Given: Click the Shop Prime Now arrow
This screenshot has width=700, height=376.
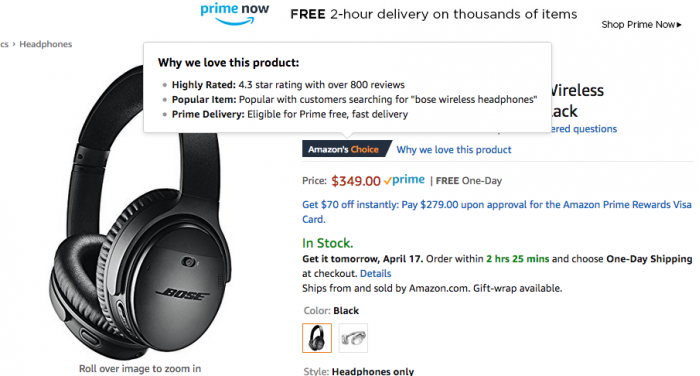Looking at the screenshot, I should click(679, 25).
